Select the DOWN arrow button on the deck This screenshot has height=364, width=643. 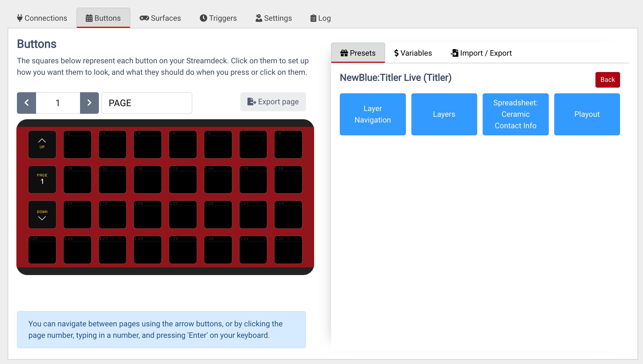click(42, 215)
